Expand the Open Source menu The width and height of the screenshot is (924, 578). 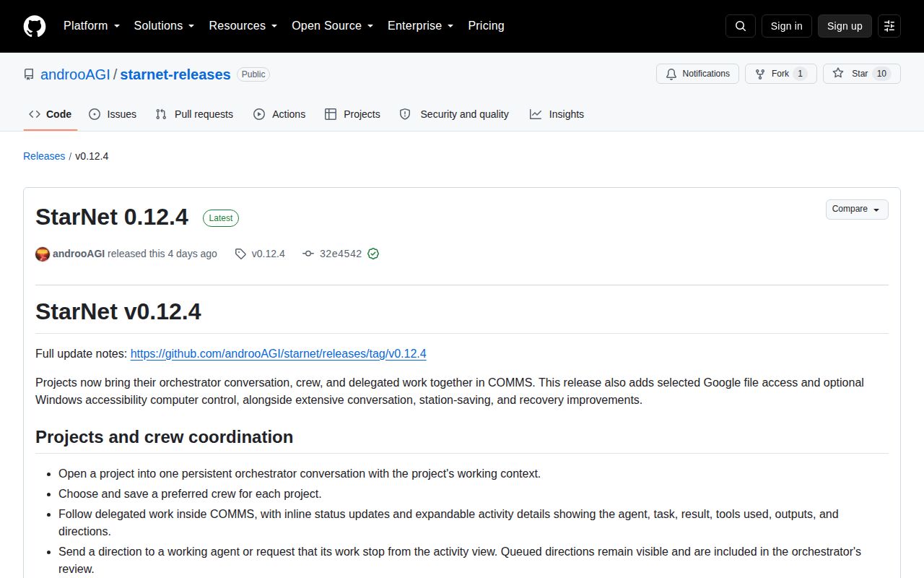(333, 26)
